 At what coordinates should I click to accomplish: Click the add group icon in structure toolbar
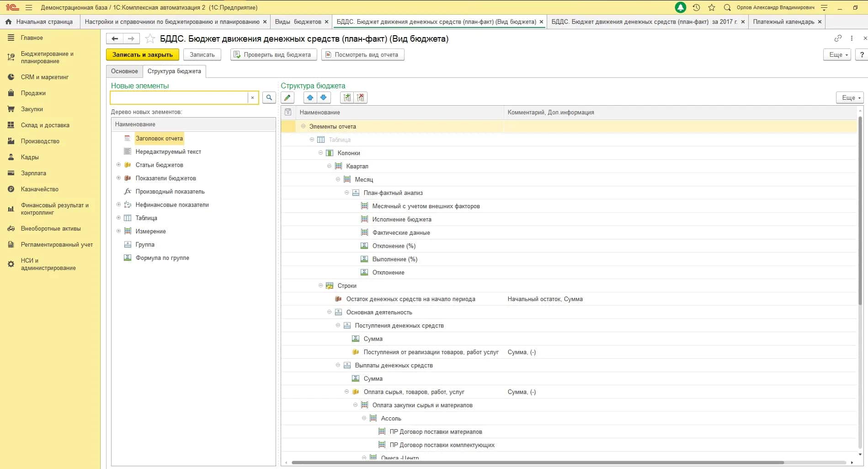347,97
